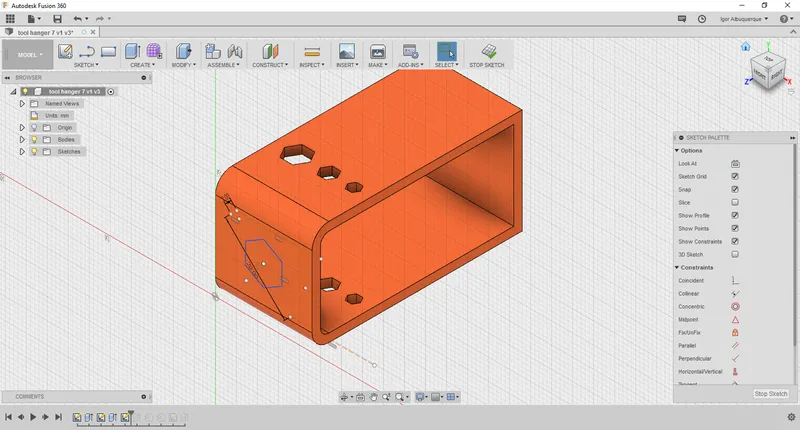The image size is (800, 430).
Task: Toggle the Show Profile checkbox
Action: pos(735,215)
